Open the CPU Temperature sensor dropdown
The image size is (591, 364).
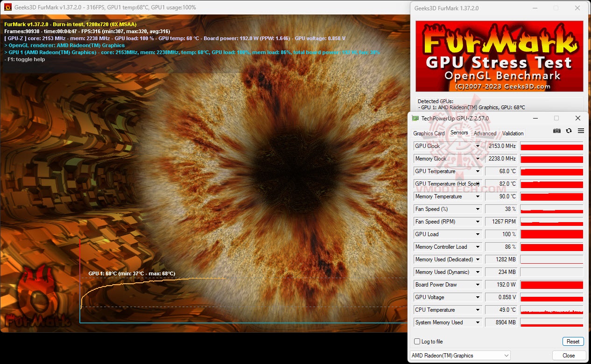click(x=478, y=310)
